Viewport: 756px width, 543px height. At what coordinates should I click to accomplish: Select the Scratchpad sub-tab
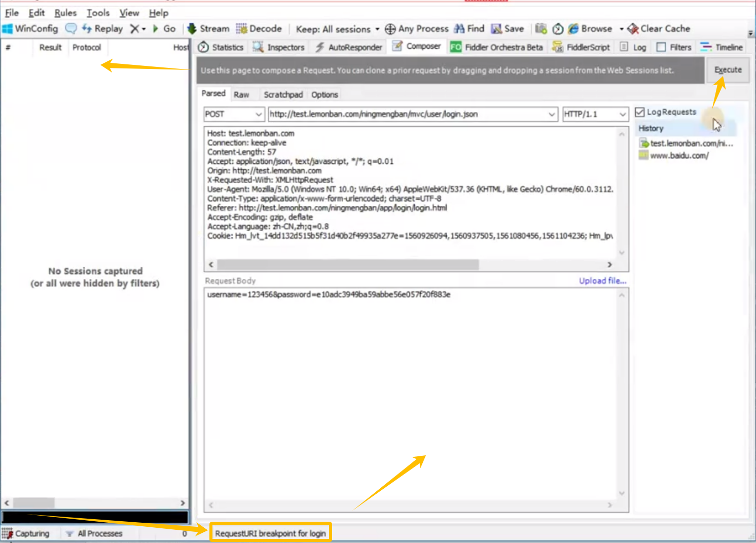(x=283, y=95)
